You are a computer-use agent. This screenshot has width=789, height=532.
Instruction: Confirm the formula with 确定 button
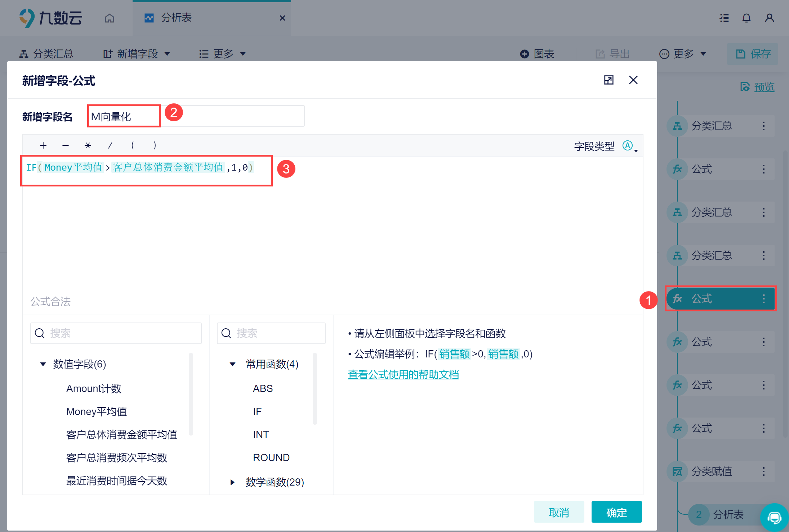tap(616, 512)
